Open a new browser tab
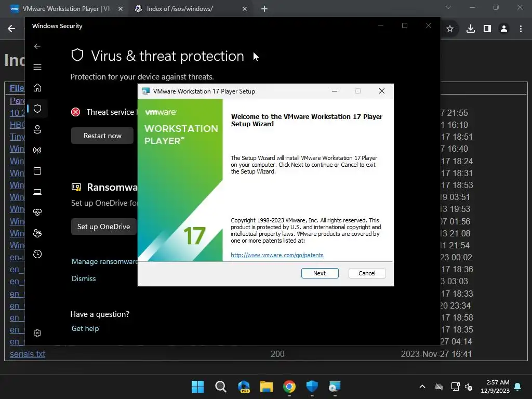The width and height of the screenshot is (532, 399). point(264,9)
